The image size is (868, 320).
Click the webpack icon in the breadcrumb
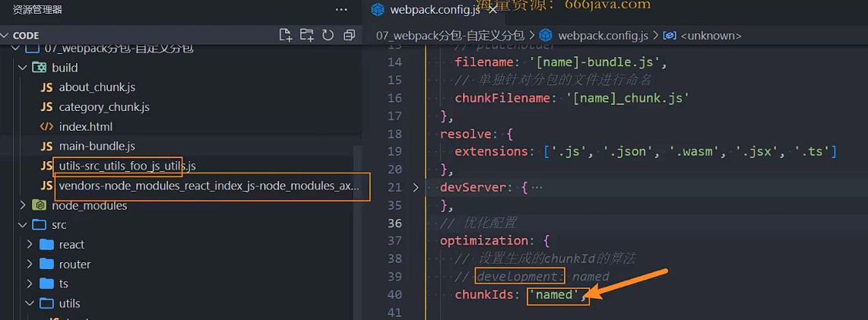click(x=546, y=36)
